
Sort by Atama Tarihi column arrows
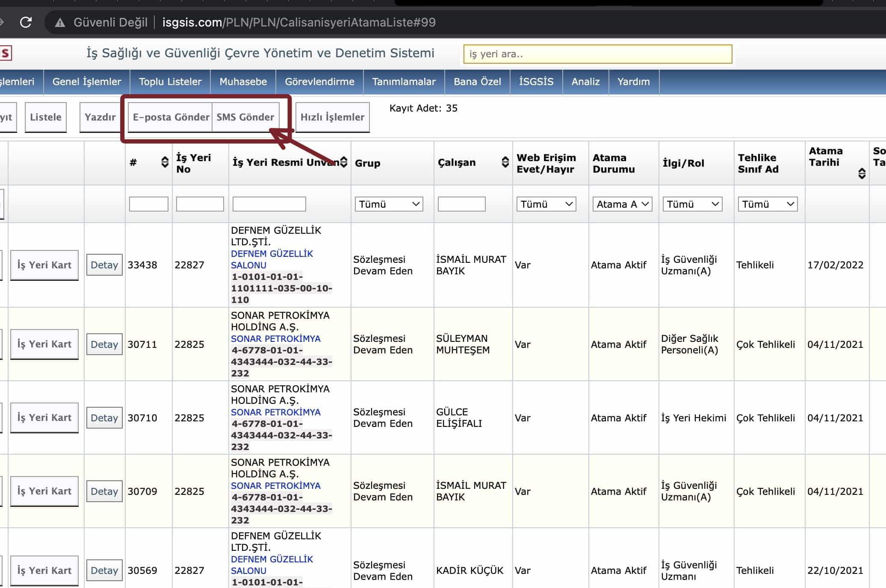pyautogui.click(x=862, y=173)
